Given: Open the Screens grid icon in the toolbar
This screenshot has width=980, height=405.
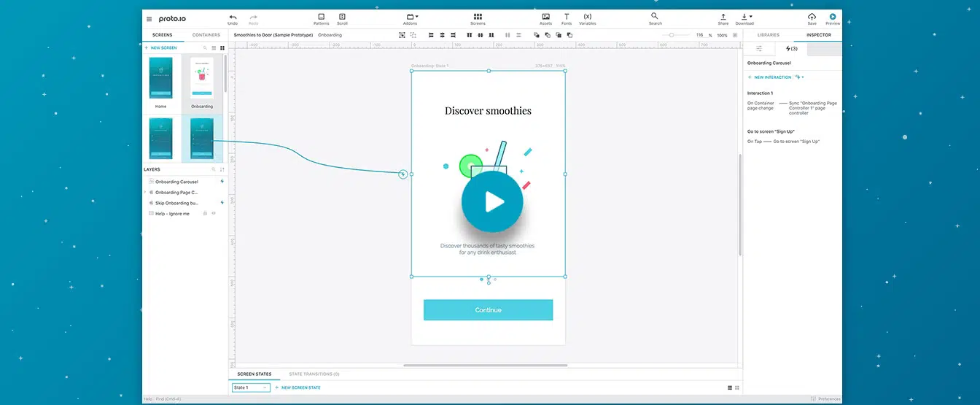Looking at the screenshot, I should coord(478,17).
